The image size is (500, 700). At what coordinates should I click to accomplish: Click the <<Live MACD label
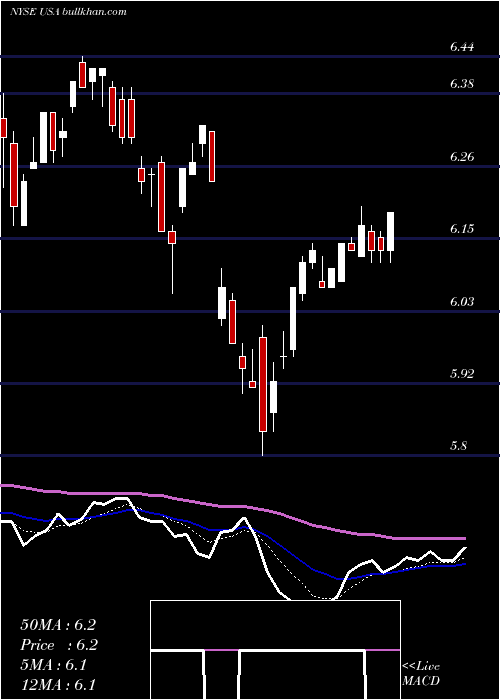coord(421,674)
